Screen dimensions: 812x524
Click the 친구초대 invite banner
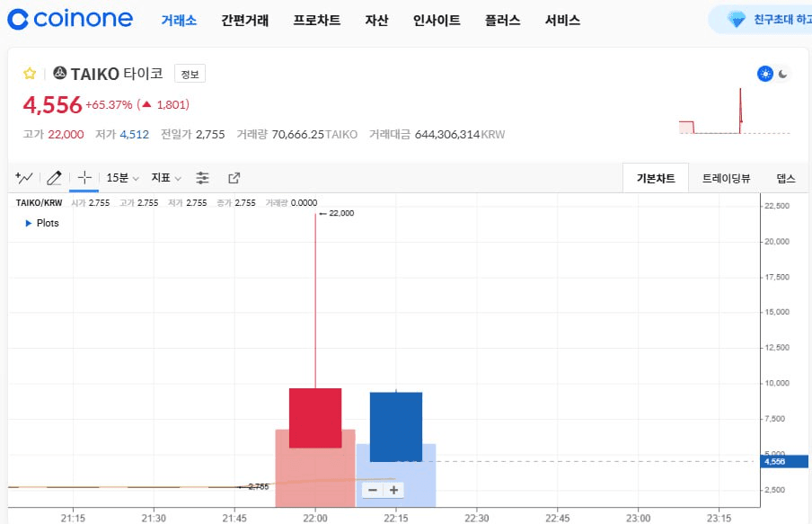(763, 19)
